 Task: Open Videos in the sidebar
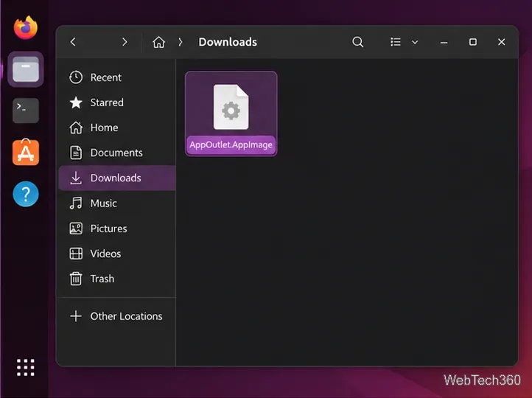(117, 254)
